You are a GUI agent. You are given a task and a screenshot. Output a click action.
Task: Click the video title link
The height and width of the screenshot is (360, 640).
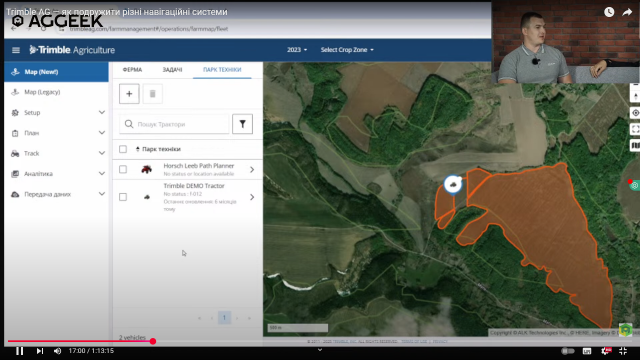117,12
